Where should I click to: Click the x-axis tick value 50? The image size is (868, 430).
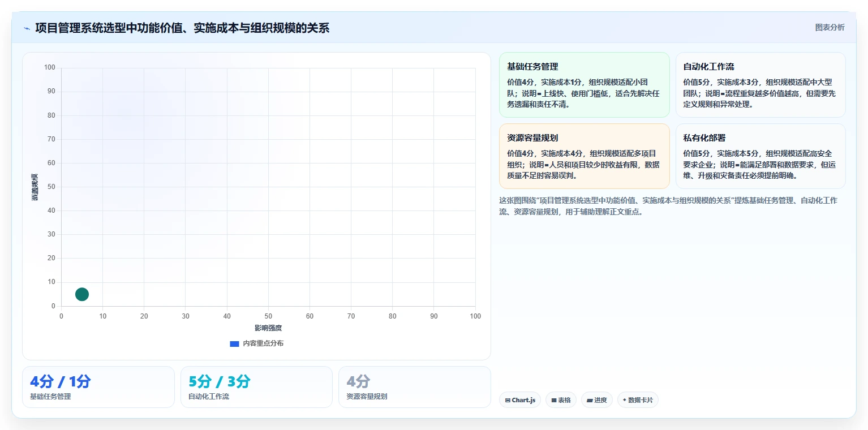pyautogui.click(x=268, y=316)
